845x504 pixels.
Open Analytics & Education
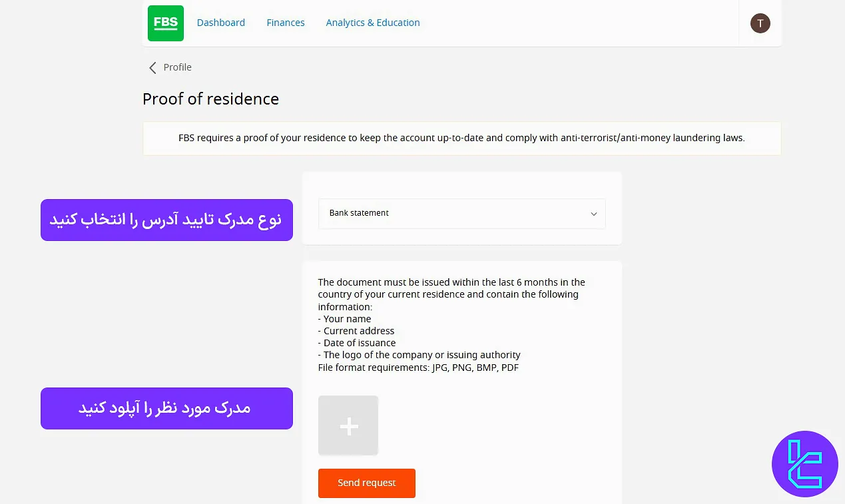tap(372, 22)
